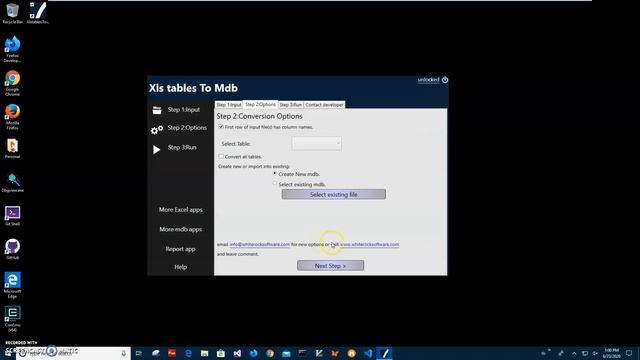Open Dbgview.exe desktop icon
Screen dimensions: 640x360
coord(12,182)
